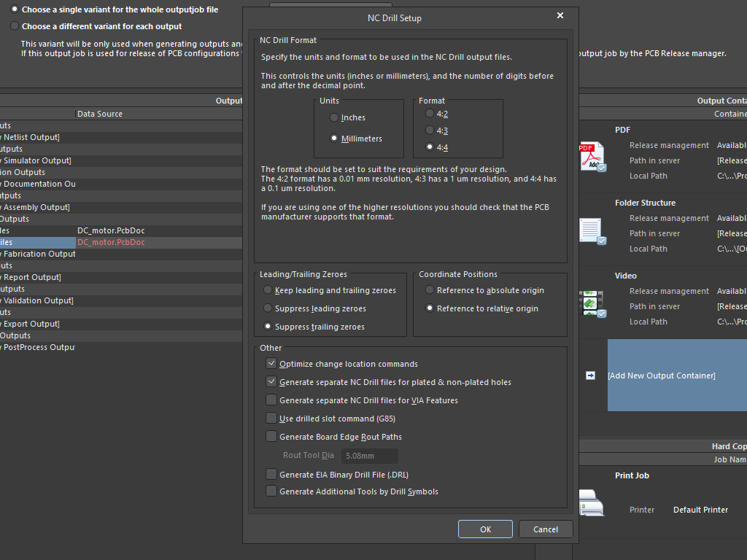Select the Validation Output row

(121, 300)
